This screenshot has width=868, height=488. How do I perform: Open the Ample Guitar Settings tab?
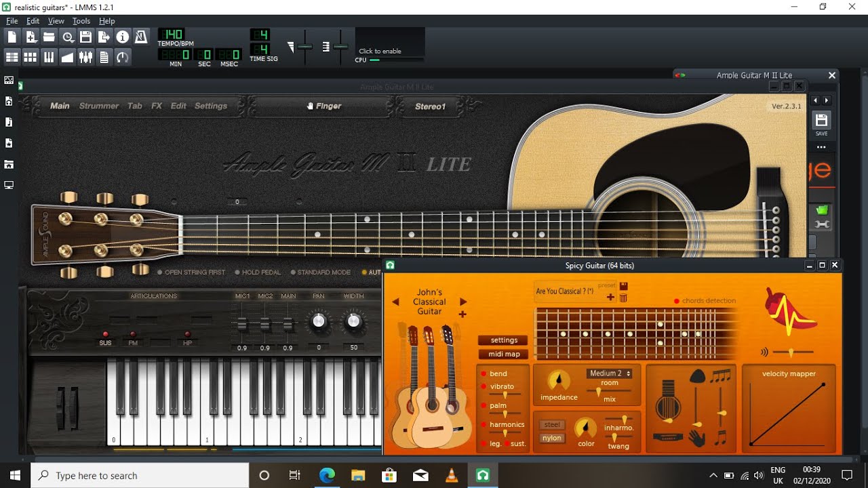[x=211, y=106]
